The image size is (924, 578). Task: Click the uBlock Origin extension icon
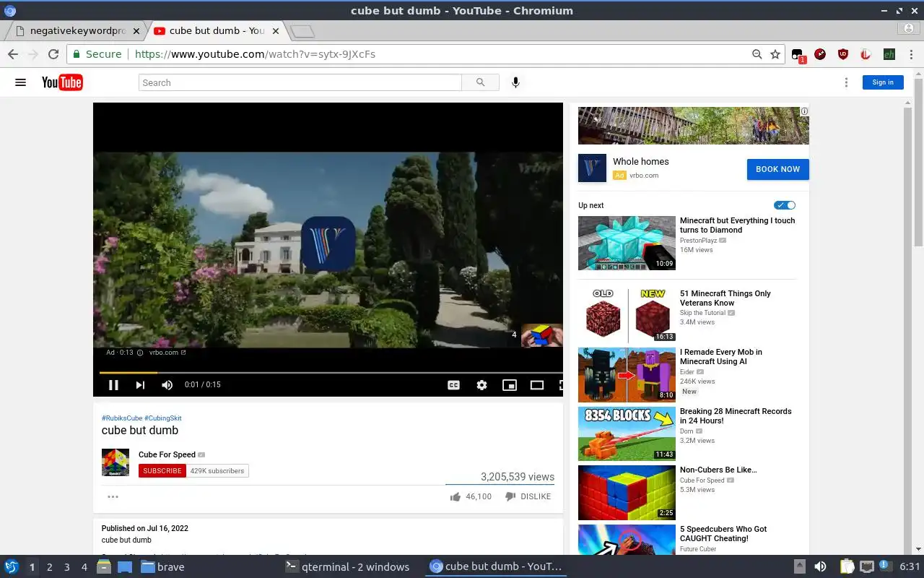point(842,54)
